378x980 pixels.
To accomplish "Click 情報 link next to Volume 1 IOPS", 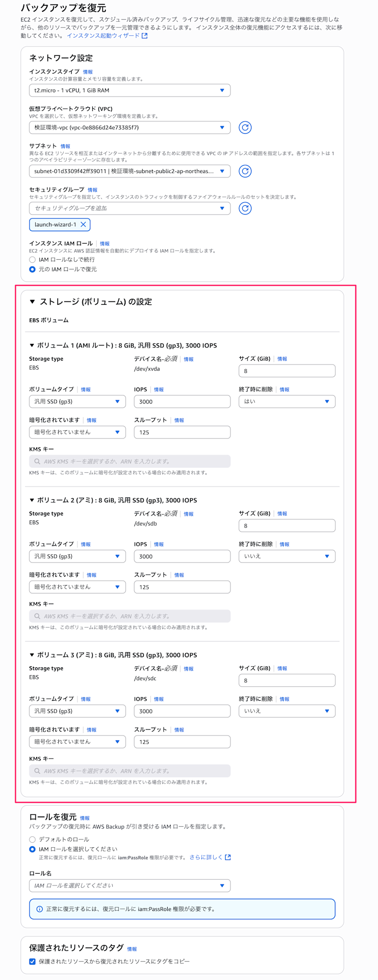I will tap(159, 390).
